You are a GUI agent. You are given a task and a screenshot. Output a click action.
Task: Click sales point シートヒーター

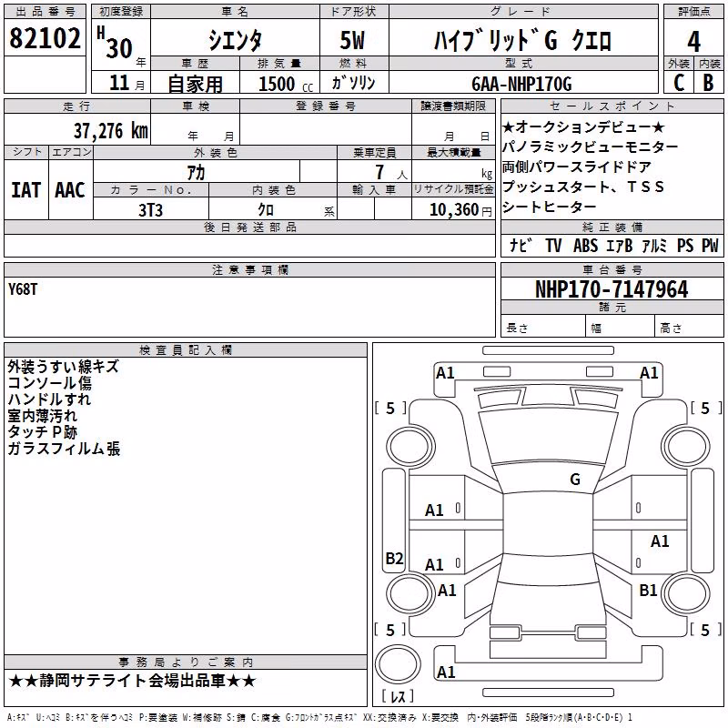pyautogui.click(x=550, y=207)
